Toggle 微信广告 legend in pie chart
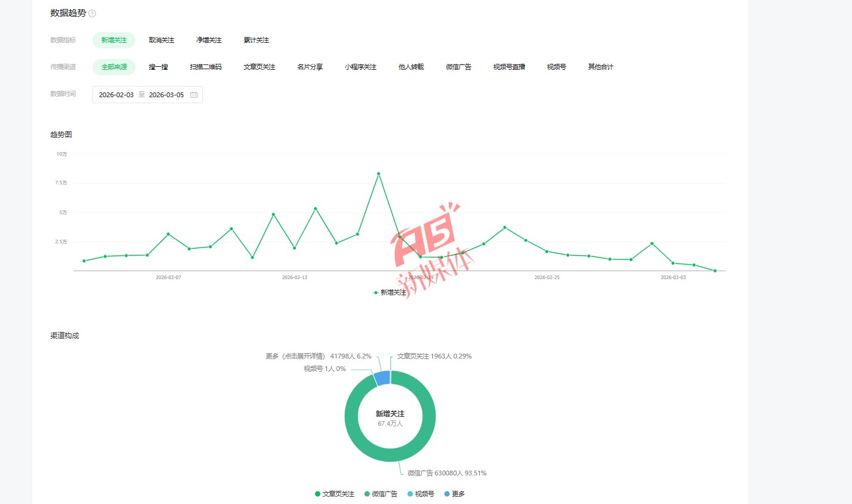852x504 pixels. [x=381, y=494]
